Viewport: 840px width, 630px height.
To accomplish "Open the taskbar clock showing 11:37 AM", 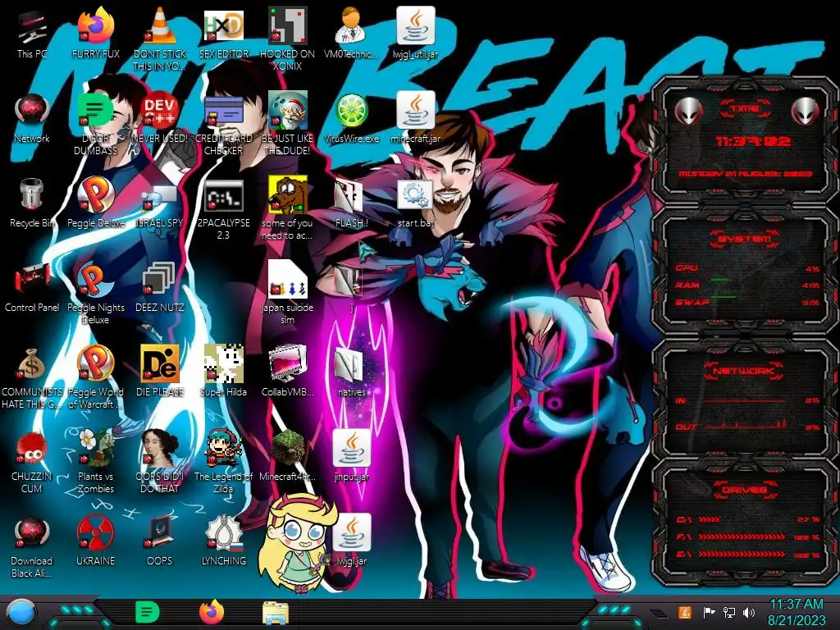I will click(797, 612).
